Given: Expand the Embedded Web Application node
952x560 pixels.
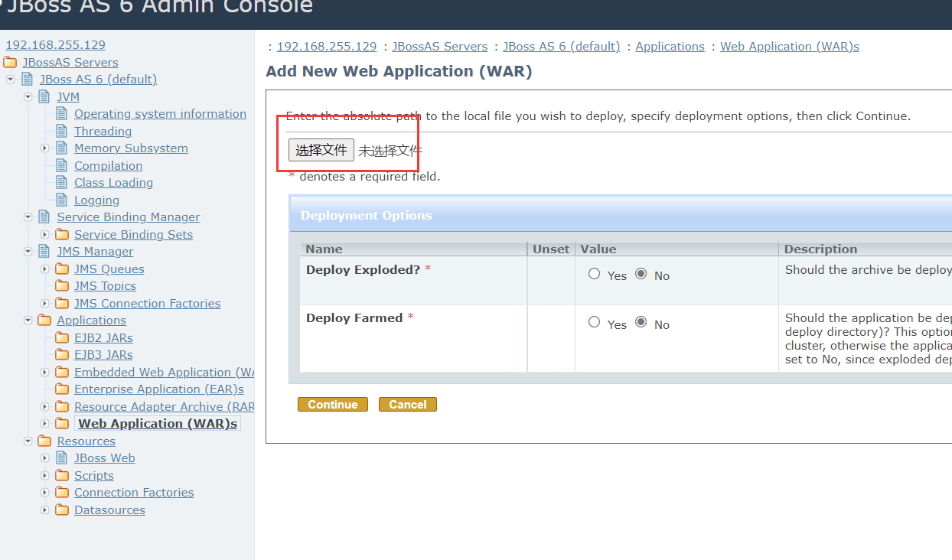Looking at the screenshot, I should (45, 373).
